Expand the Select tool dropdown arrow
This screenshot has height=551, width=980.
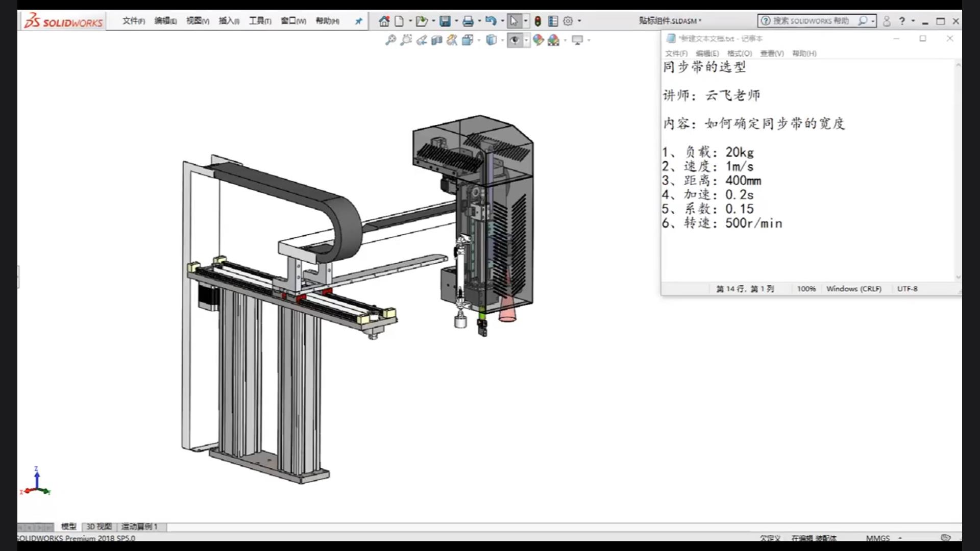[x=526, y=21]
